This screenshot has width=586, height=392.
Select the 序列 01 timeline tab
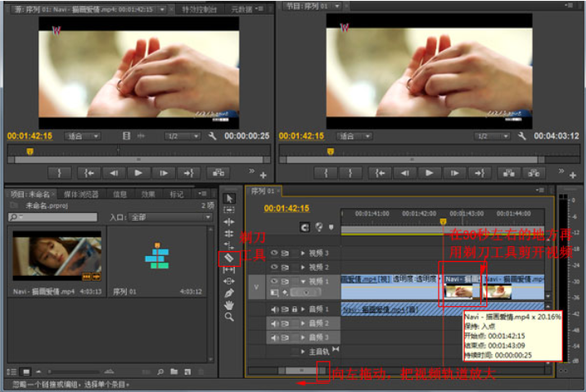point(263,191)
